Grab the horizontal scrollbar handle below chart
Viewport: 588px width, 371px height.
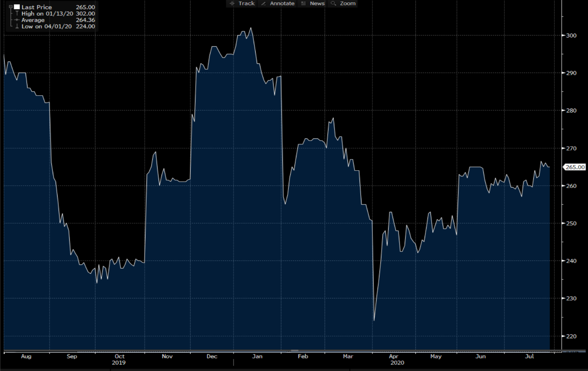294,351
